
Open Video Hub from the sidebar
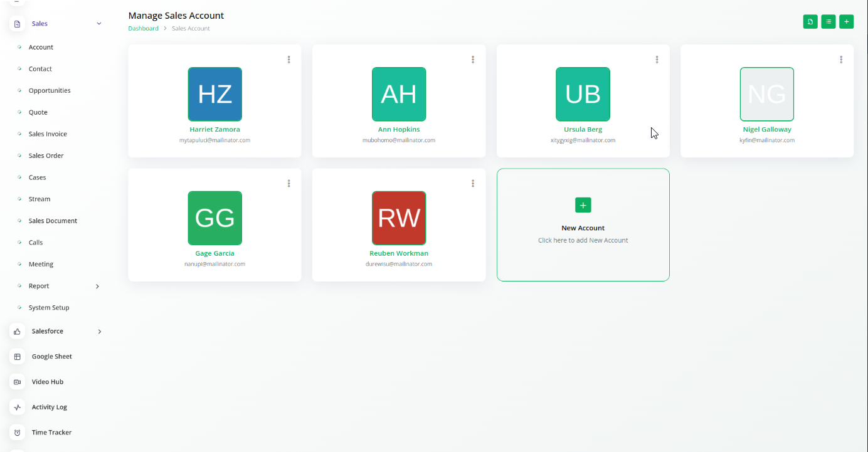point(47,382)
